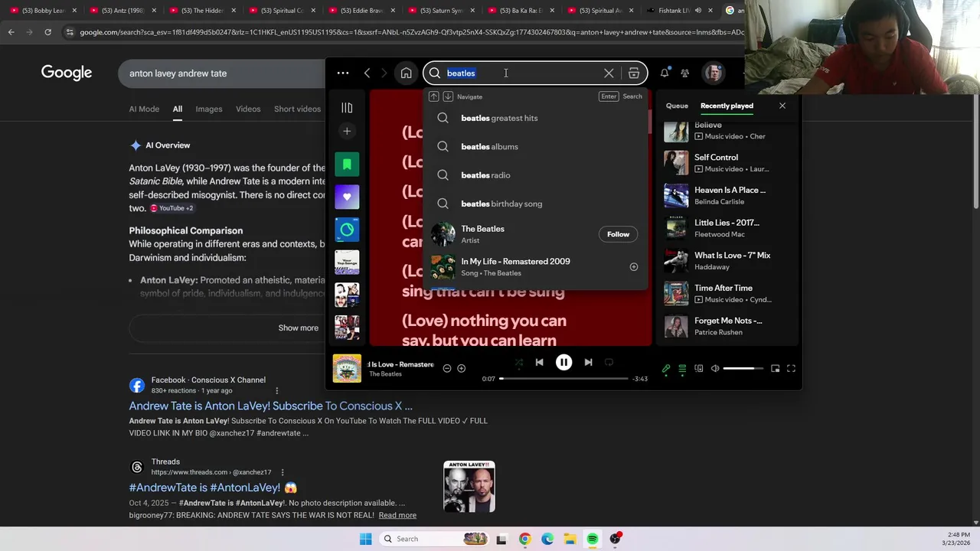Adjust Spotify volume slider
The image size is (980, 551).
[743, 369]
